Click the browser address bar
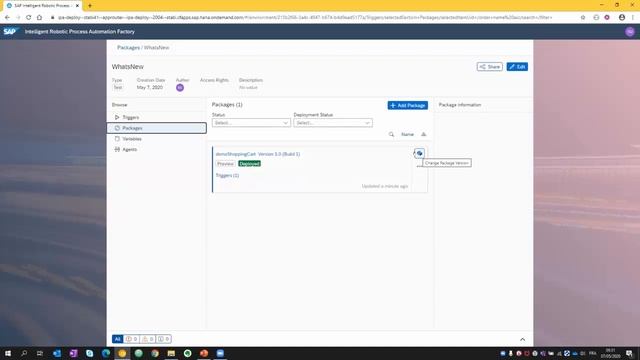 304,18
